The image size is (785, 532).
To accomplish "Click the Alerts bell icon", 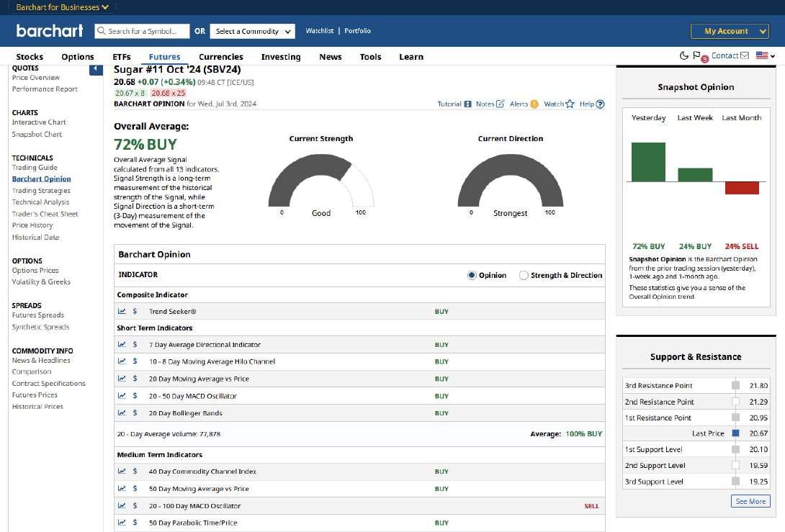I will 534,104.
